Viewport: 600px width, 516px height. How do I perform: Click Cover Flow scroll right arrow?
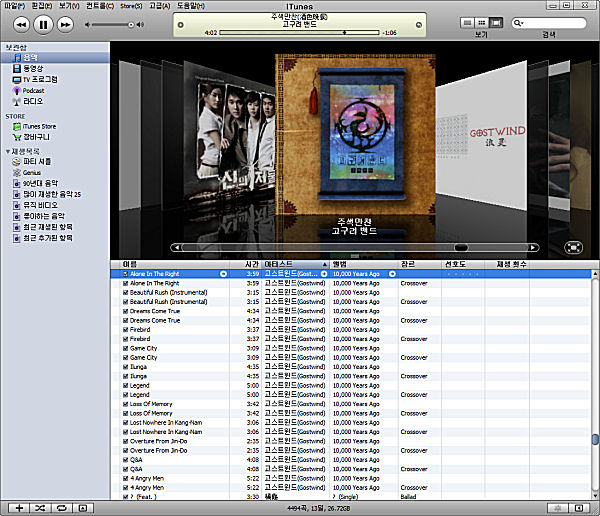(533, 248)
